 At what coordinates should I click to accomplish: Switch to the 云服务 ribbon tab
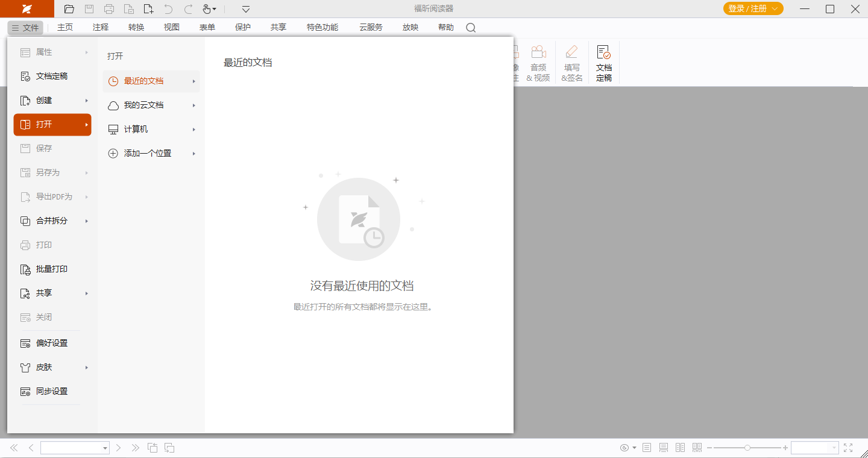[x=371, y=27]
